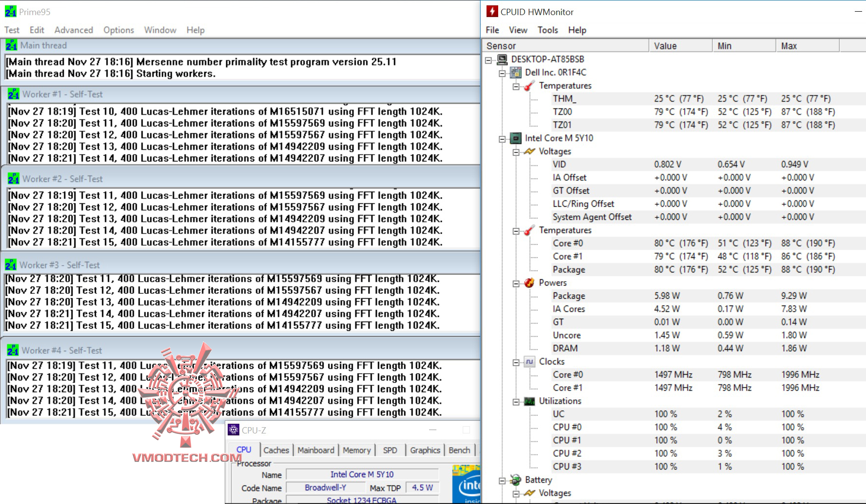Click the Max column header in HWMonitor

pyautogui.click(x=808, y=46)
